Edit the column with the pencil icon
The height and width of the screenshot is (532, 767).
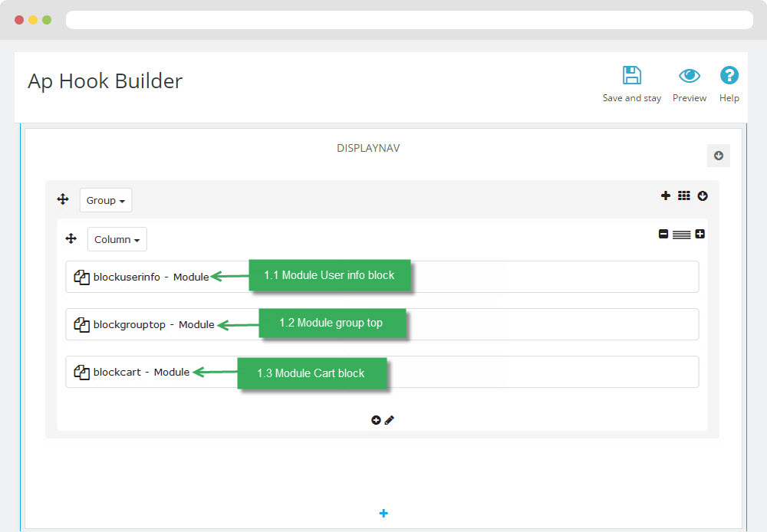390,420
